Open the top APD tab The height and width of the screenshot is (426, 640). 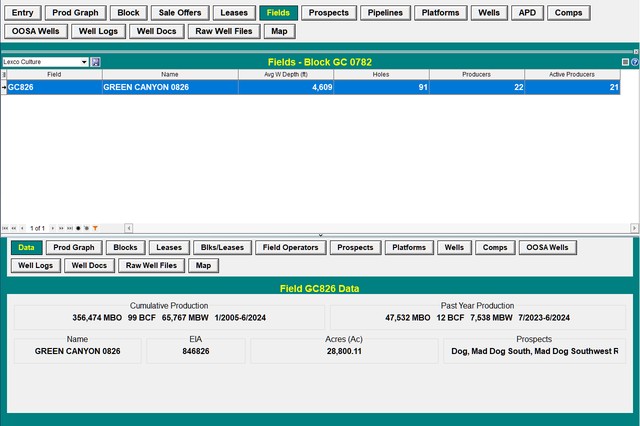(x=527, y=13)
